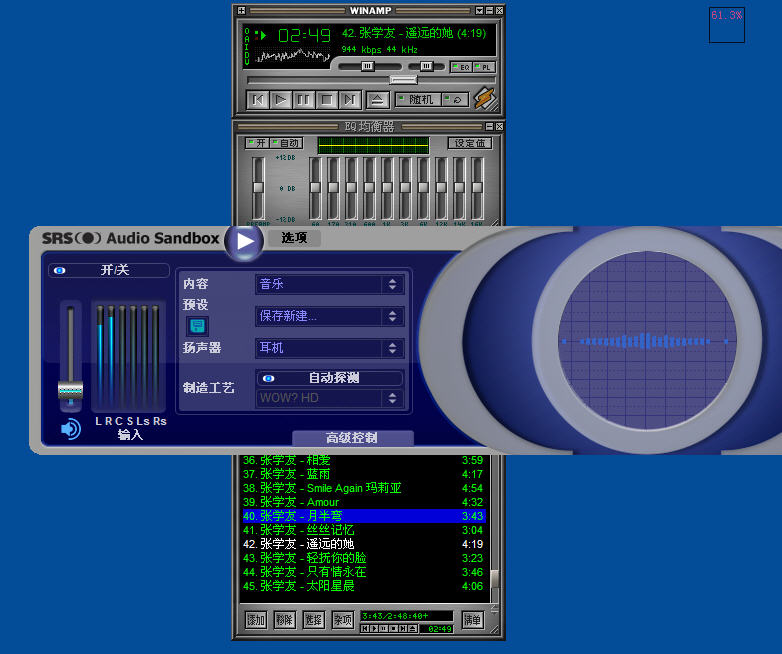This screenshot has height=654, width=782.
Task: Click the equalizer preamp slider
Action: 258,188
